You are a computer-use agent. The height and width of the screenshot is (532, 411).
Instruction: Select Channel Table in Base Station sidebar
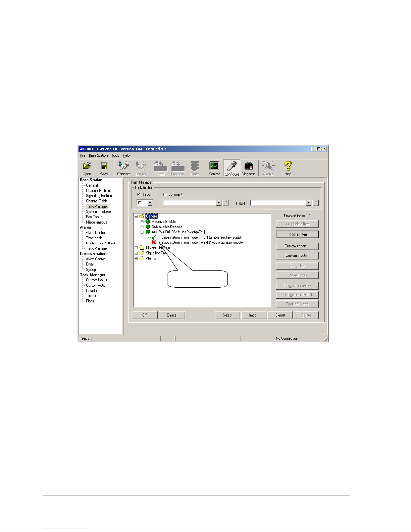(x=97, y=201)
